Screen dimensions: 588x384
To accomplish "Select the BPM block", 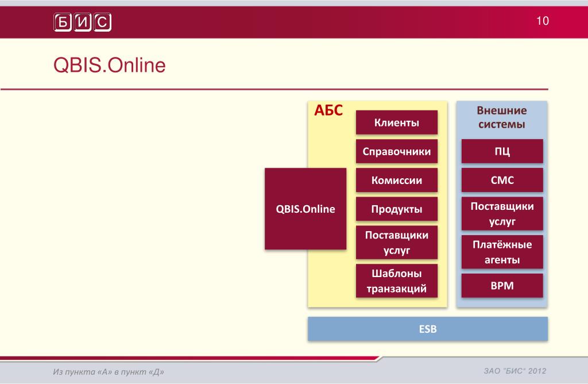I will pyautogui.click(x=502, y=286).
